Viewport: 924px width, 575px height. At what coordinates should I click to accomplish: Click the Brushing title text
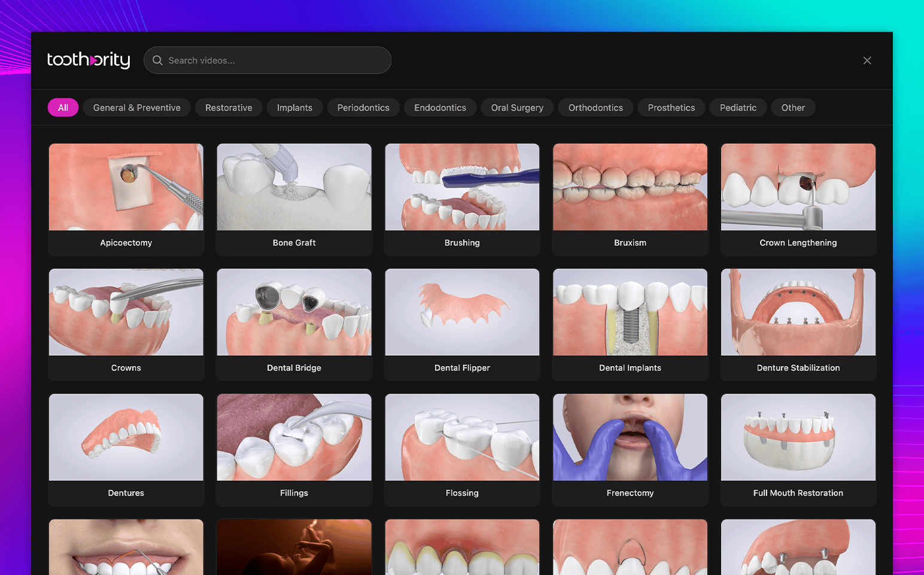(462, 243)
